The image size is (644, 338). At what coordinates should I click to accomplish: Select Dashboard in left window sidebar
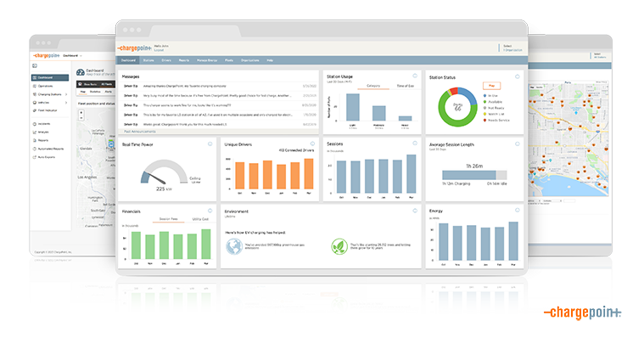click(50, 77)
